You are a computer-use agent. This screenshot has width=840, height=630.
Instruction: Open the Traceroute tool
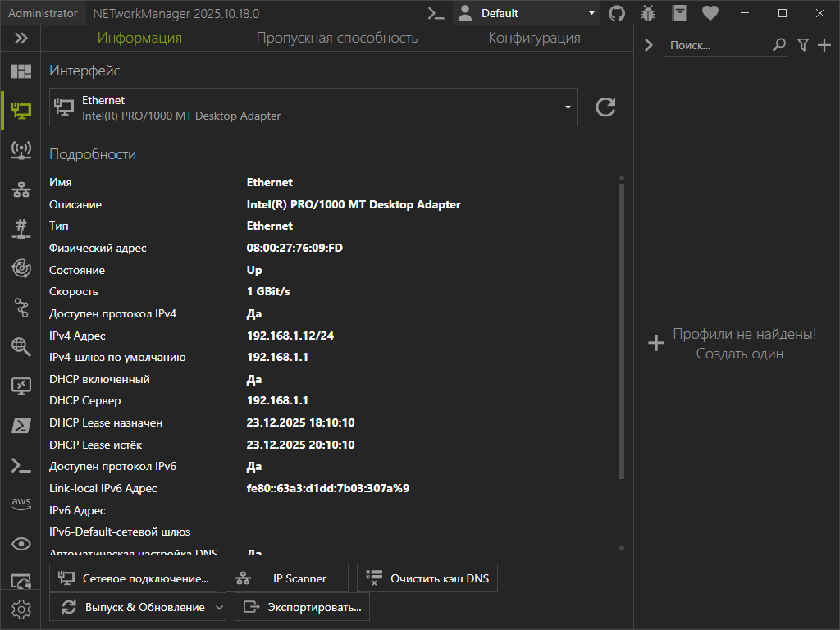pos(21,308)
